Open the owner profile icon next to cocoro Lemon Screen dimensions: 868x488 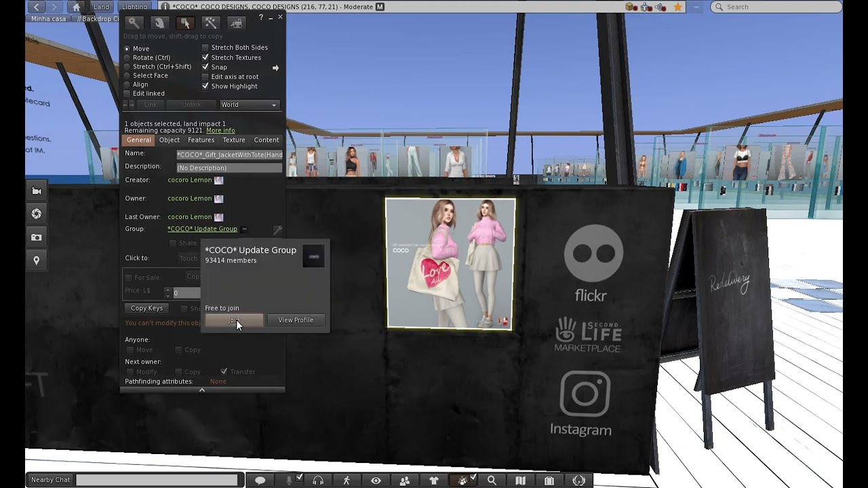(218, 199)
